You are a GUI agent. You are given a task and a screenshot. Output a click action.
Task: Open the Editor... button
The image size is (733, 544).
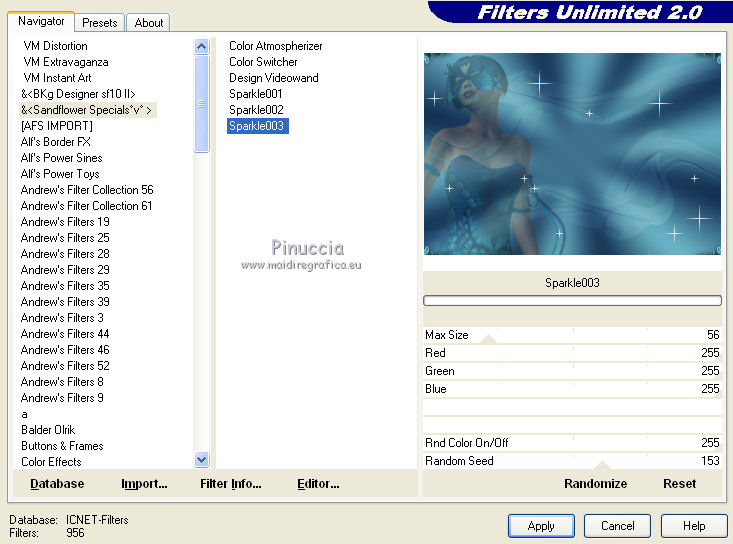(x=318, y=484)
